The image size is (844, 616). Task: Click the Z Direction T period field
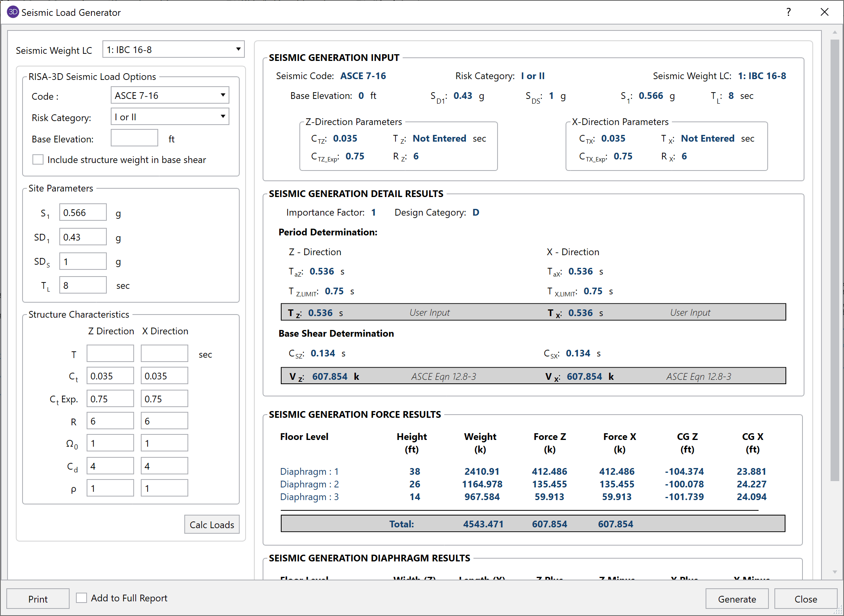[110, 354]
